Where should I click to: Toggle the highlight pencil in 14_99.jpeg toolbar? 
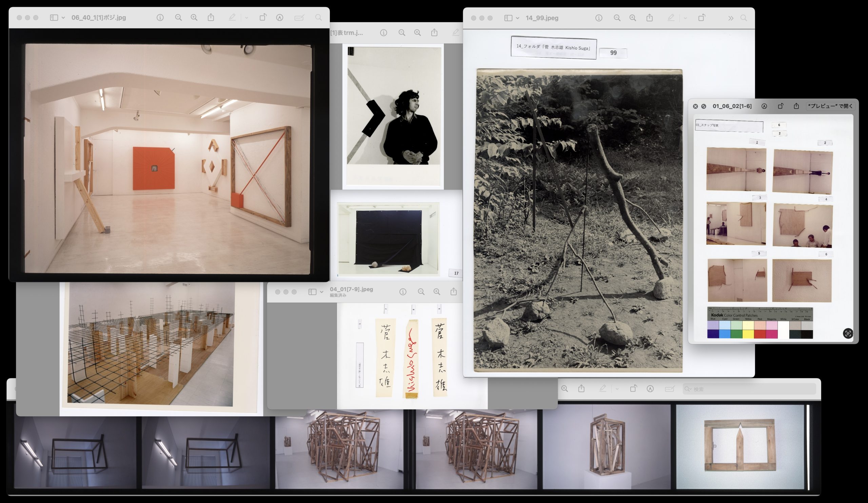671,18
